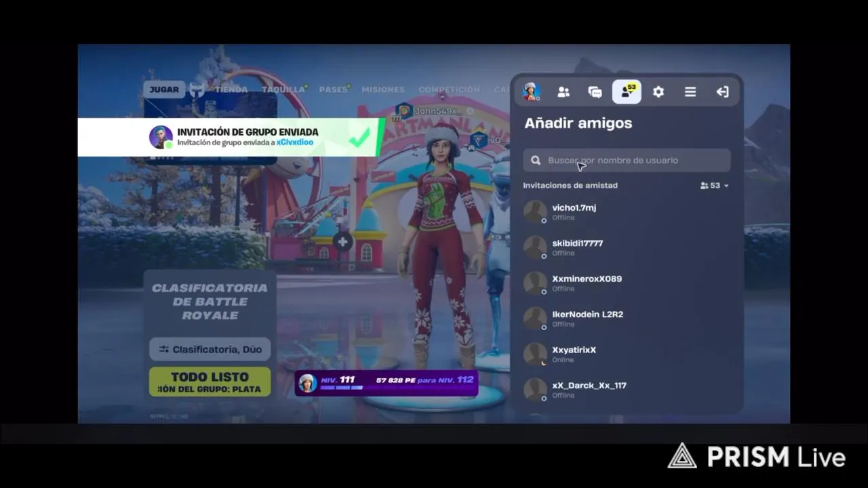Select the xX_Darck_Xx_117 invitation name
Screen dimensions: 868x488
(x=589, y=386)
